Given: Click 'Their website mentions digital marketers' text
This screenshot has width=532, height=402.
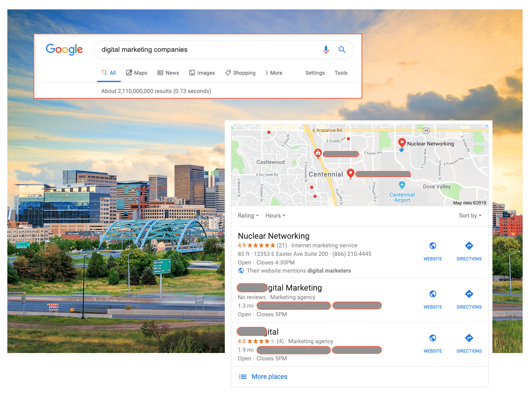Looking at the screenshot, I should pyautogui.click(x=299, y=271).
